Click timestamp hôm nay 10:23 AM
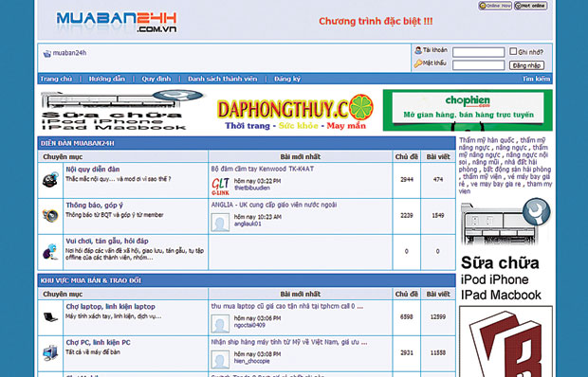The image size is (588, 377). [x=258, y=217]
